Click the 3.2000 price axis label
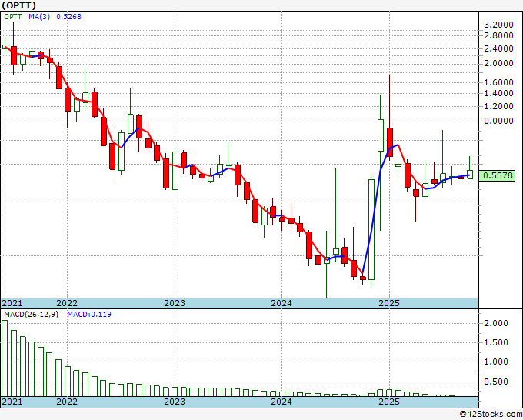The height and width of the screenshot is (420, 523). [x=499, y=25]
